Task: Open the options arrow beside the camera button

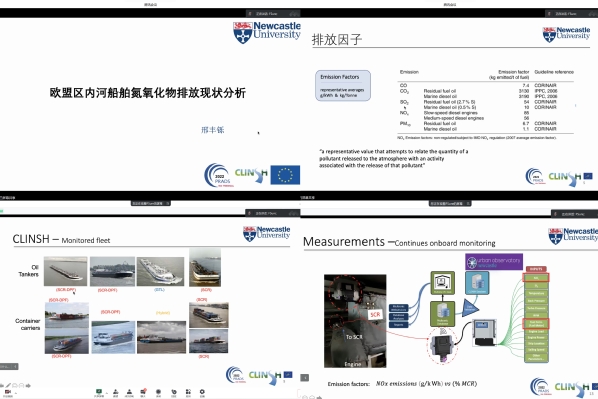Action: pos(16,393)
